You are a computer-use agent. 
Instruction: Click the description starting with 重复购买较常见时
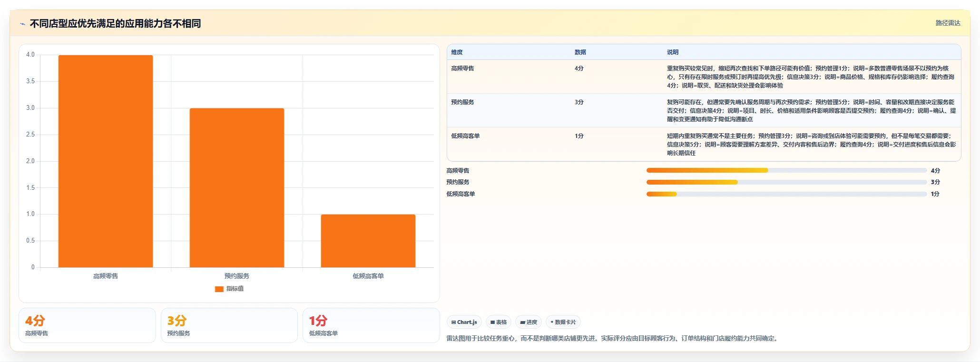(x=811, y=77)
